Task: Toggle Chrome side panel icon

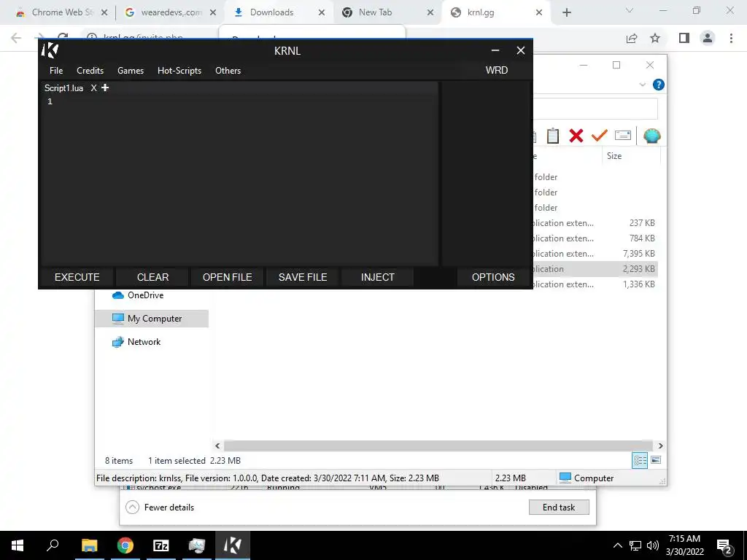Action: [x=684, y=38]
